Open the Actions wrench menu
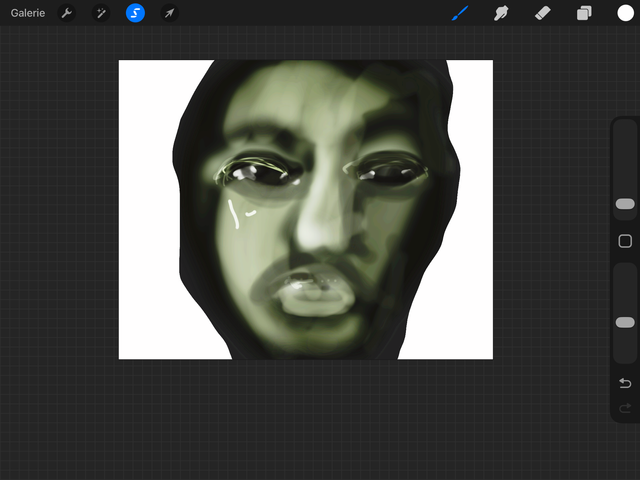 click(x=67, y=13)
